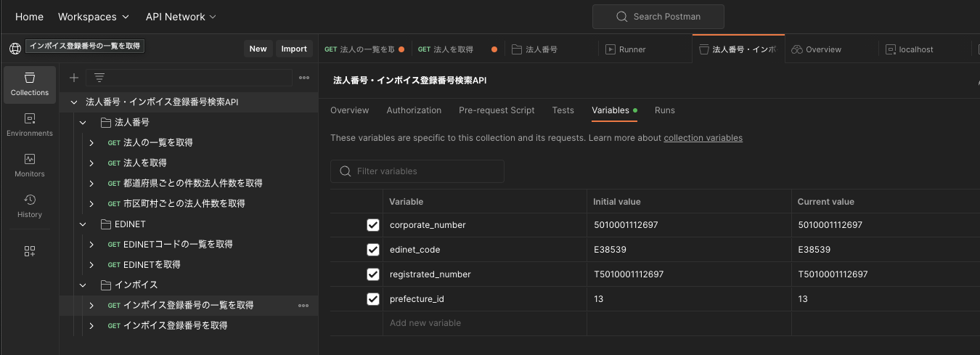The image size is (980, 355).
Task: Open the three-dot options above collections list
Action: [x=304, y=78]
